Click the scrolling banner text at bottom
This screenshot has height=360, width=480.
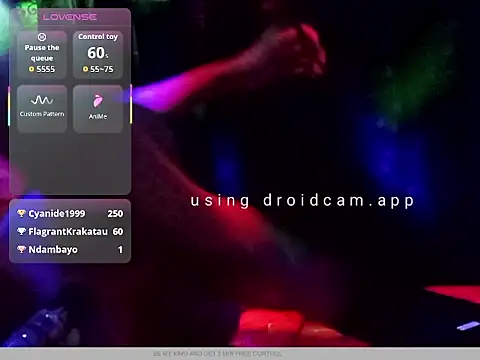tap(217, 354)
